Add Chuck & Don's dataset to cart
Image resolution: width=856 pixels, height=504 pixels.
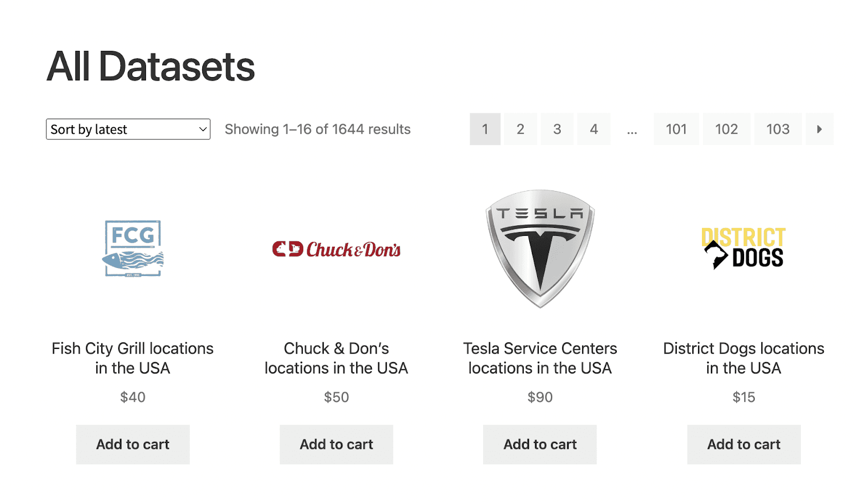point(337,445)
